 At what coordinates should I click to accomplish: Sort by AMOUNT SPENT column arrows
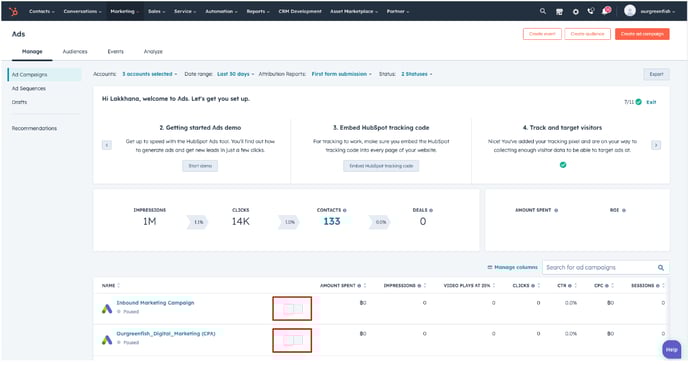(x=365, y=286)
